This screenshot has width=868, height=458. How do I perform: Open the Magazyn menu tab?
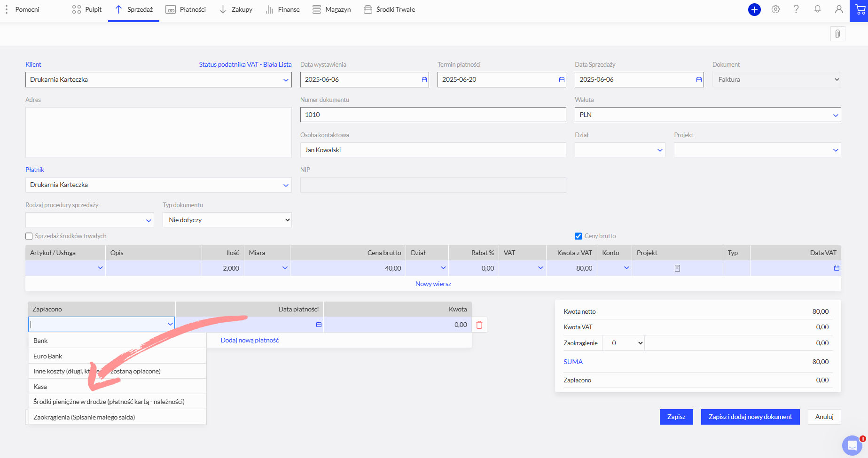pos(331,9)
